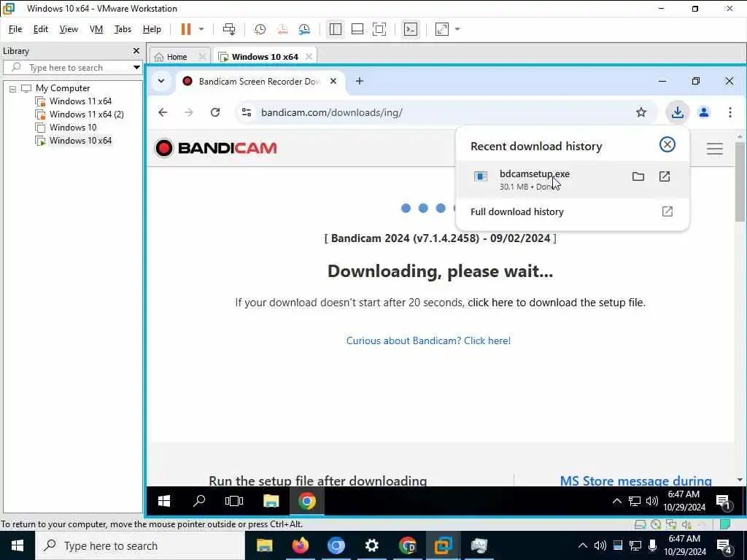Open the Chrome profile icon
Screen dimensions: 747x560
click(704, 112)
